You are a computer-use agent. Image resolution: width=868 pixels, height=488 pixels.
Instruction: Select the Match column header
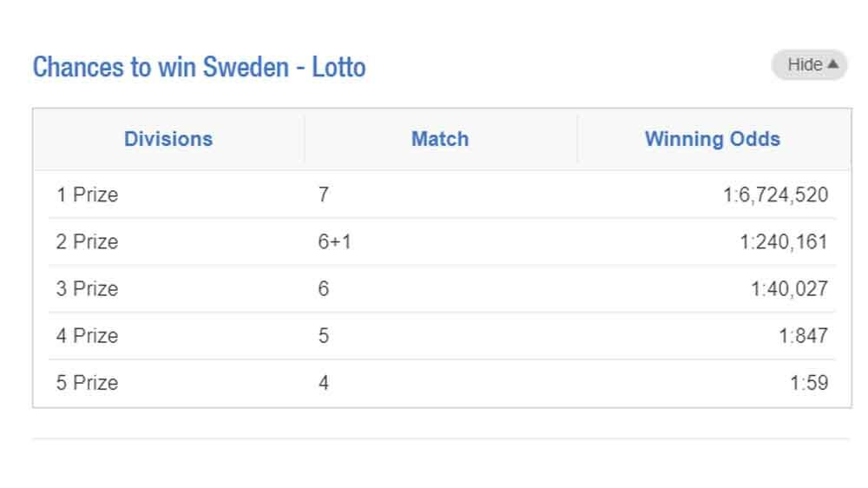coord(440,139)
